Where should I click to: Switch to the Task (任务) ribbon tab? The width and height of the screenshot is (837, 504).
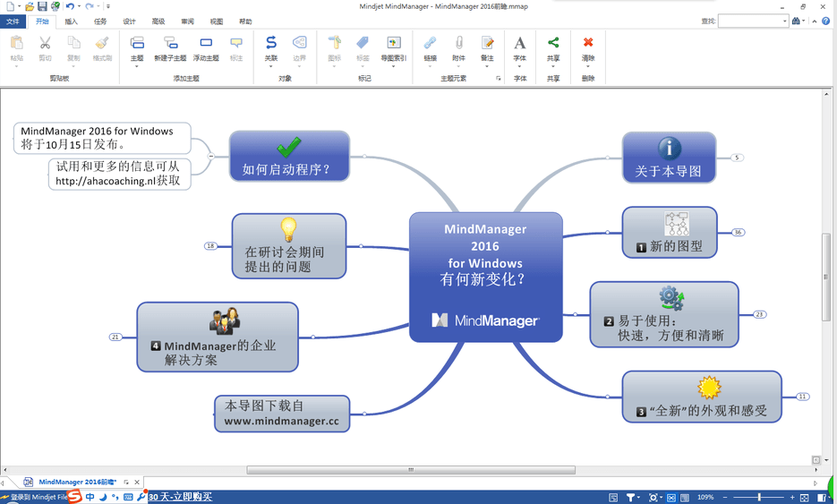(x=100, y=21)
